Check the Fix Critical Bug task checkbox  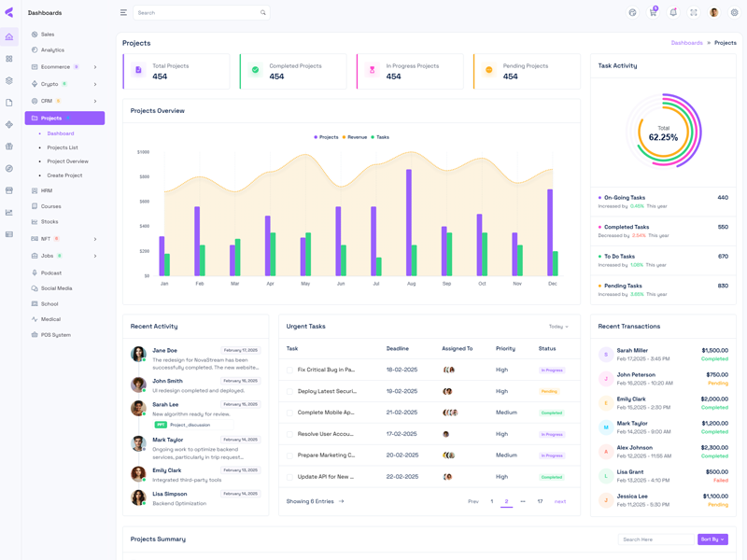(x=290, y=371)
